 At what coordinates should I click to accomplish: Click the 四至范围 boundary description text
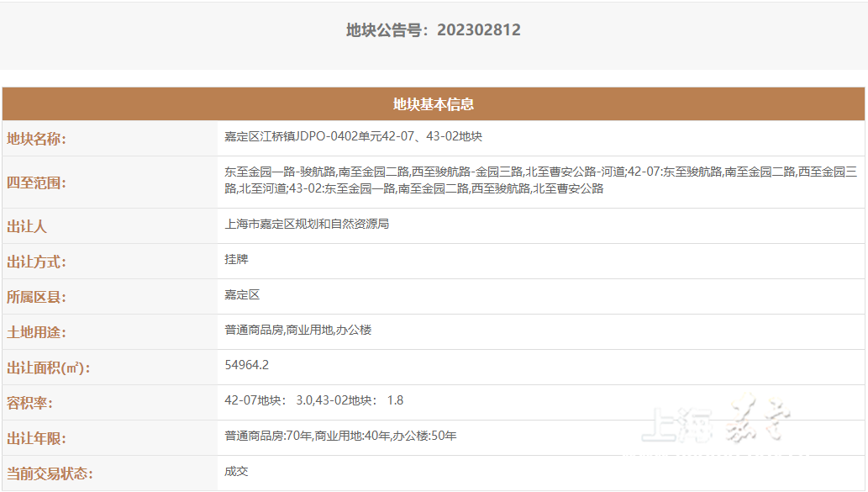click(x=539, y=180)
